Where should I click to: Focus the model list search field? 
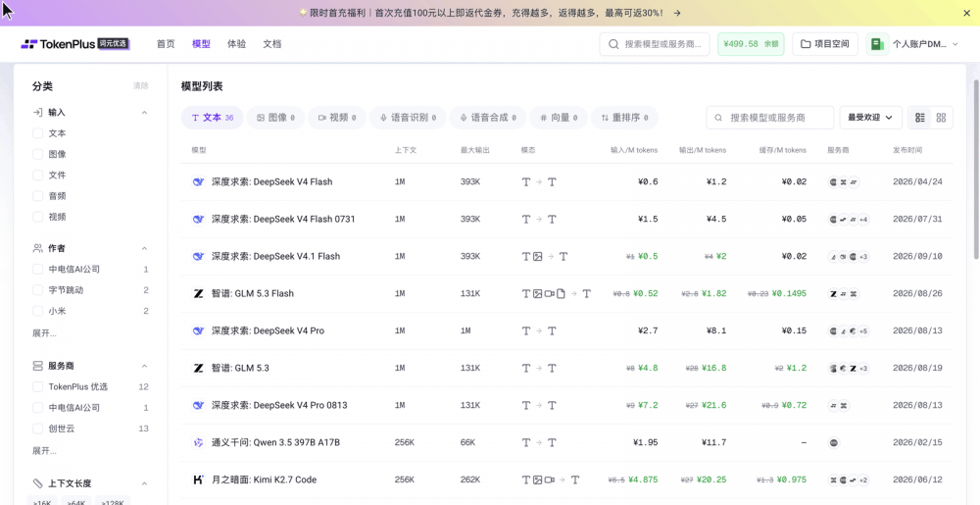pos(770,118)
